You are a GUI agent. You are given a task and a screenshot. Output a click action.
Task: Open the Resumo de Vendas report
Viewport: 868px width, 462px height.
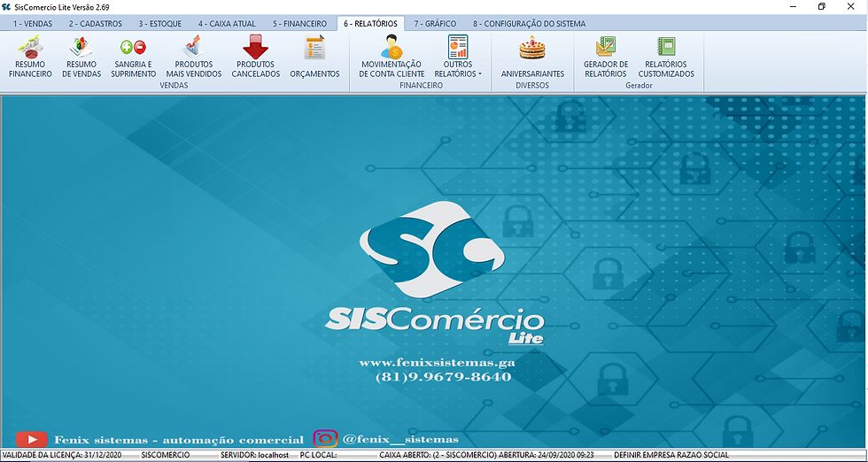(x=81, y=57)
